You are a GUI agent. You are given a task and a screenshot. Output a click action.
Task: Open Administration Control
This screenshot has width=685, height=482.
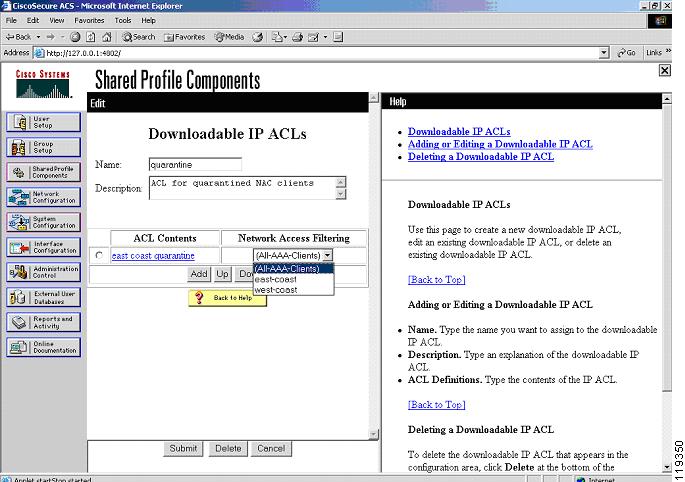[44, 272]
